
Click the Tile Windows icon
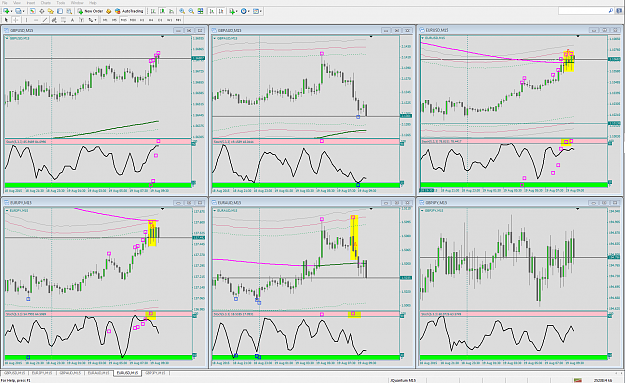pyautogui.click(x=200, y=11)
